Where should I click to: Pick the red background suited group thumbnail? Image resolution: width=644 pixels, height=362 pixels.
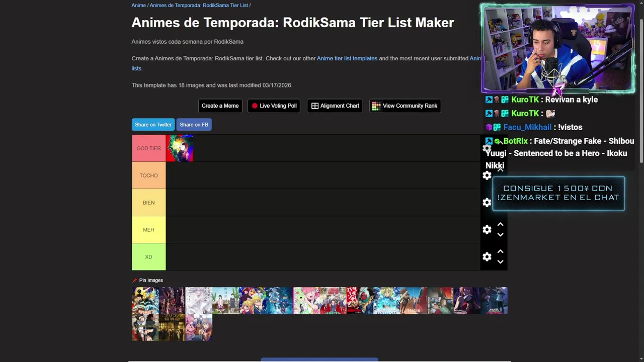333,301
